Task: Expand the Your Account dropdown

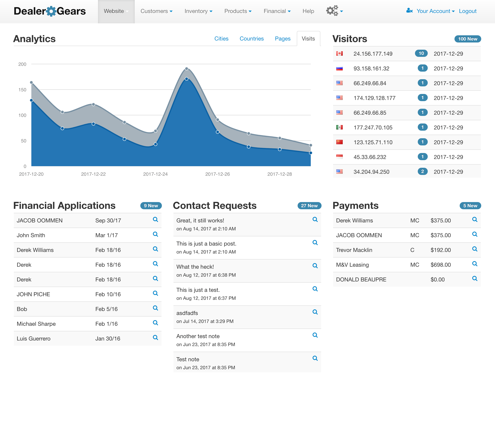Action: pos(435,11)
